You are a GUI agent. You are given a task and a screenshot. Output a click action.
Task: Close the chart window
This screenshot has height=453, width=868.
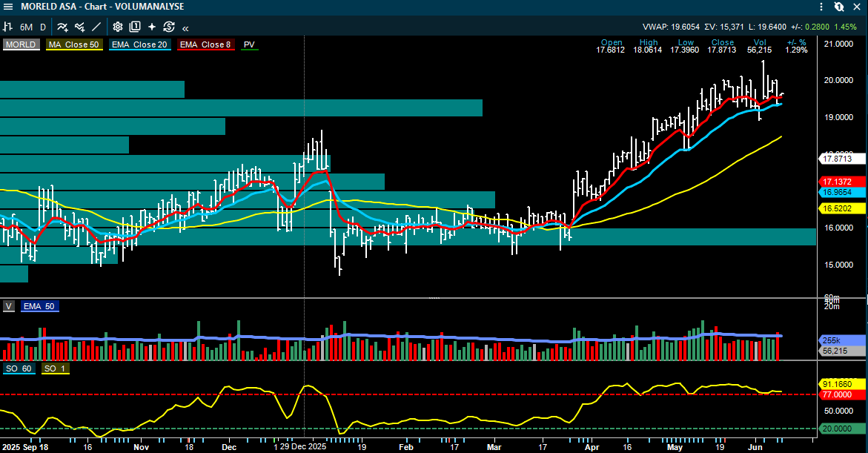click(857, 7)
